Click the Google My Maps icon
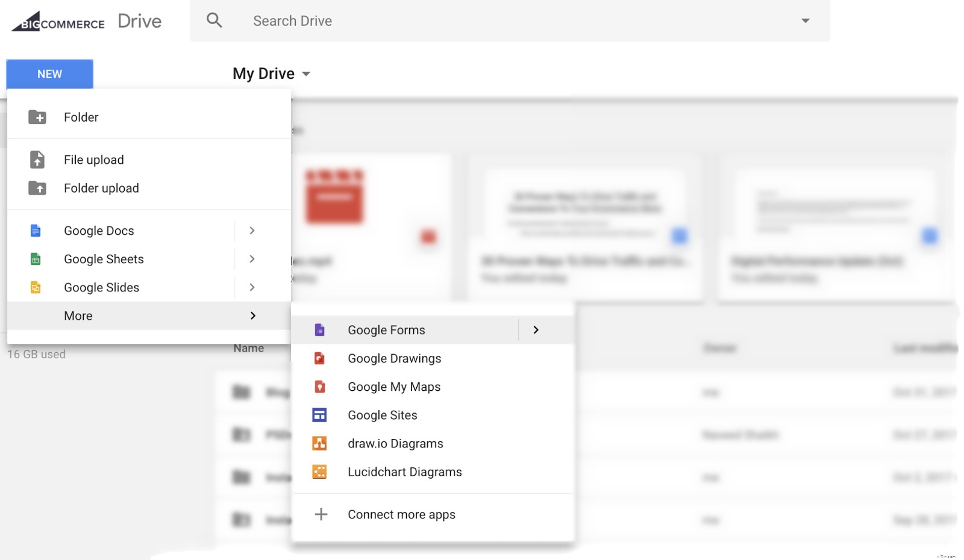964x560 pixels. coord(320,387)
